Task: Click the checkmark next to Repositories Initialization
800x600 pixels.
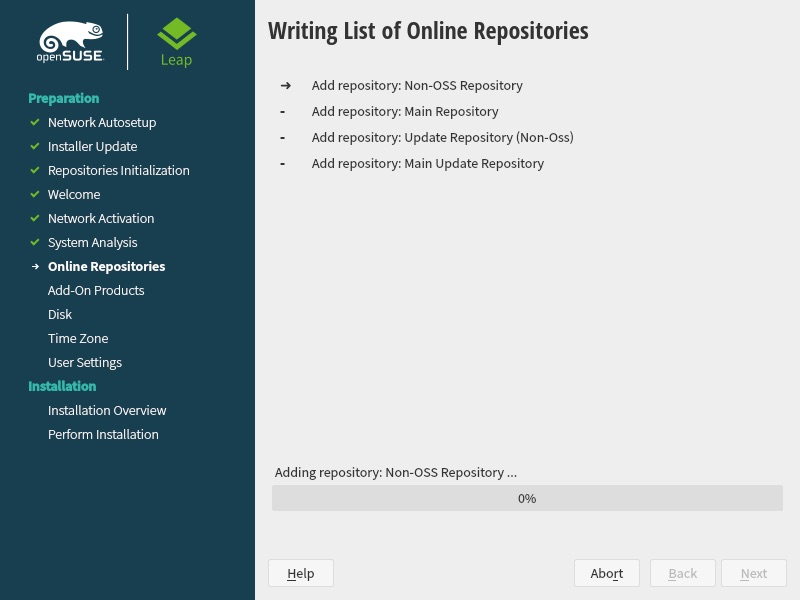Action: [x=35, y=170]
